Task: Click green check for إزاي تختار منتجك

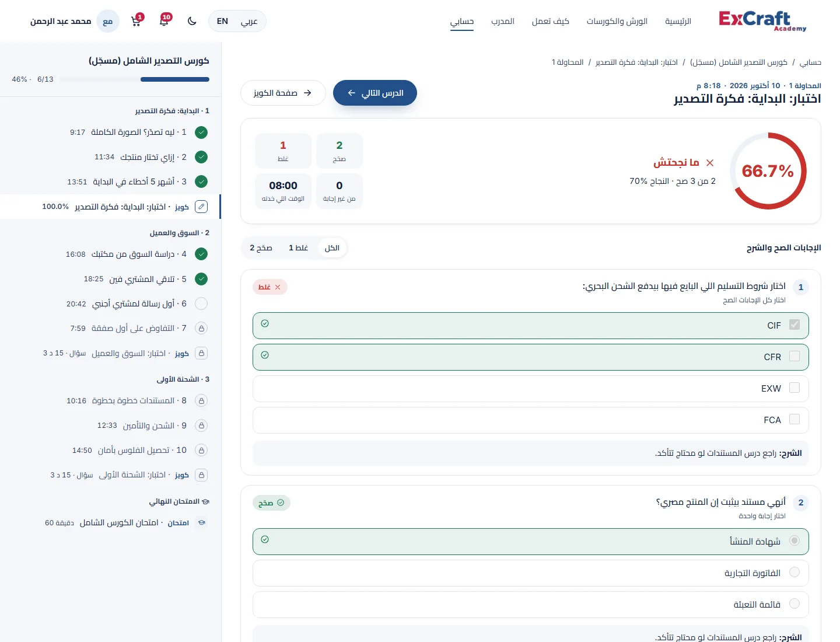Action: tap(201, 157)
